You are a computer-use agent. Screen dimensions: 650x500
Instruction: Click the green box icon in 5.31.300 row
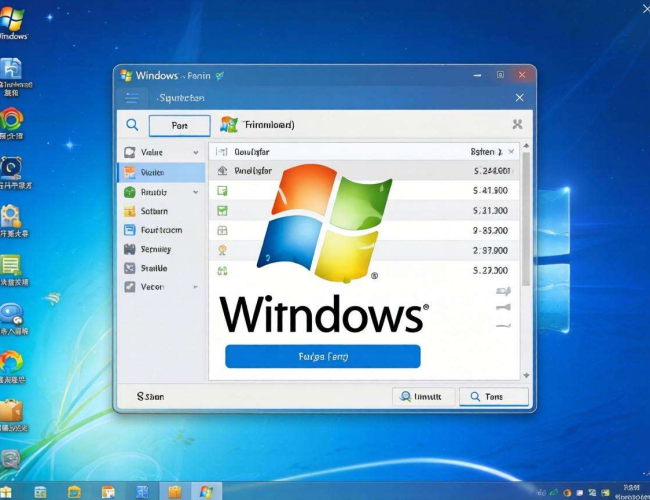(223, 211)
